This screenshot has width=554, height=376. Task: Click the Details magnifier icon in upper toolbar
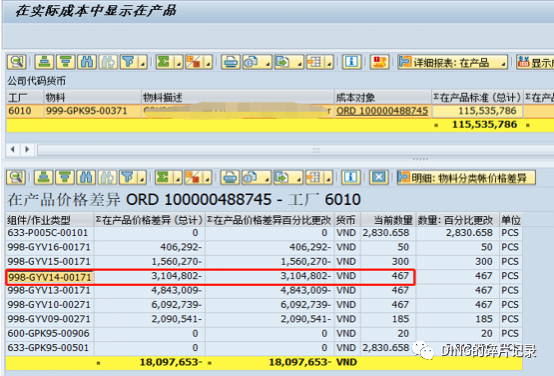[x=17, y=62]
